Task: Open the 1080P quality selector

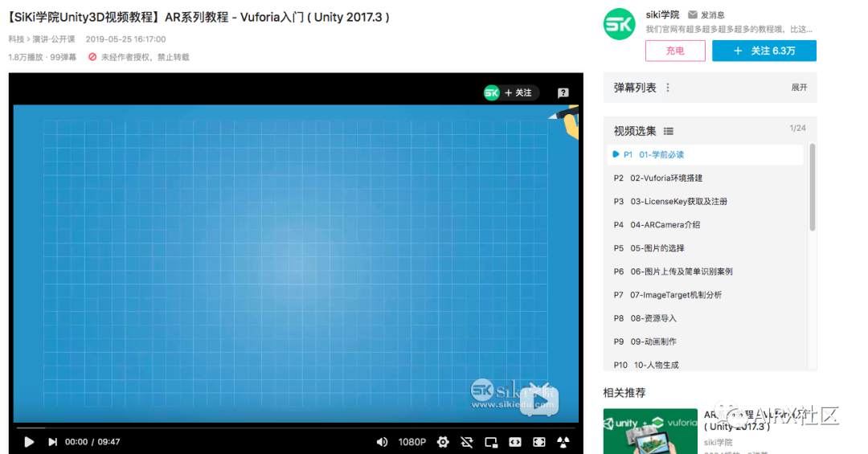Action: click(411, 442)
